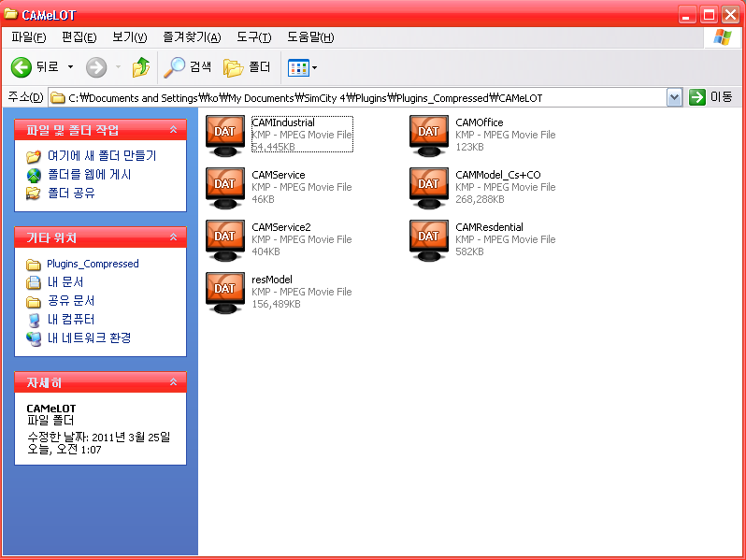This screenshot has height=560, width=746.
Task: Open the 파일(F) menu
Action: coord(29,37)
